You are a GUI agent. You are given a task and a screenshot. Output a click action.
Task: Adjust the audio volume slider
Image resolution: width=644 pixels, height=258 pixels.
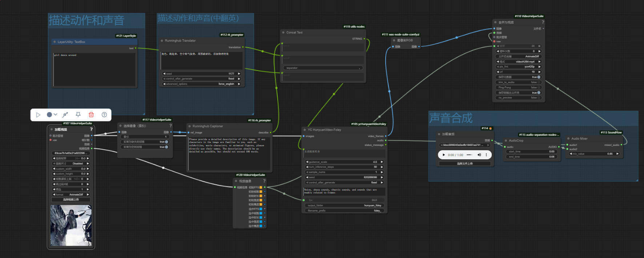click(x=470, y=155)
